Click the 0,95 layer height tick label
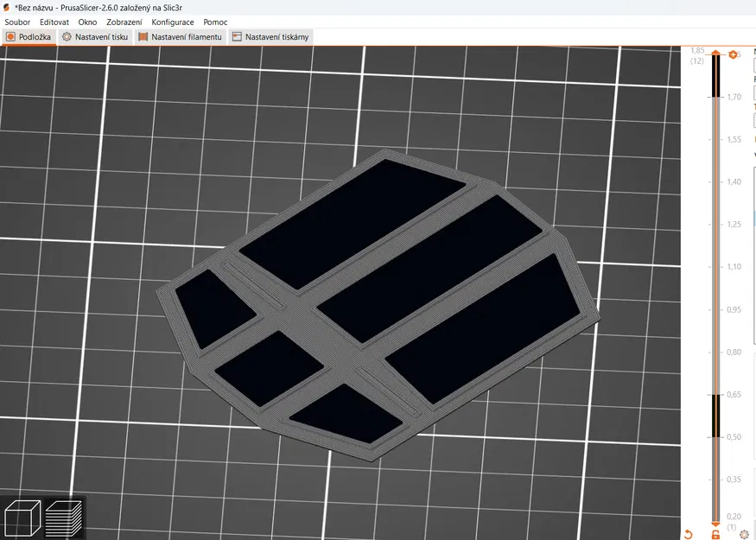Viewport: 756px width, 540px height. [x=734, y=309]
